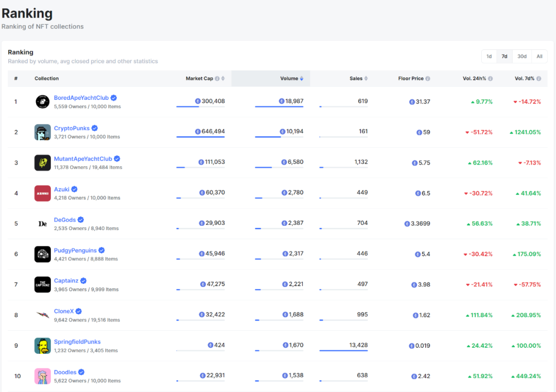This screenshot has height=392, width=556.
Task: Click CryptoPunks market cap progress bar
Action: pyautogui.click(x=200, y=137)
